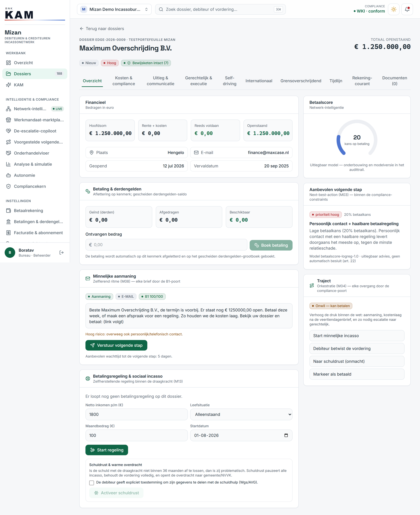
Task: Select Debiteur betwist de vordering
Action: [x=357, y=349]
